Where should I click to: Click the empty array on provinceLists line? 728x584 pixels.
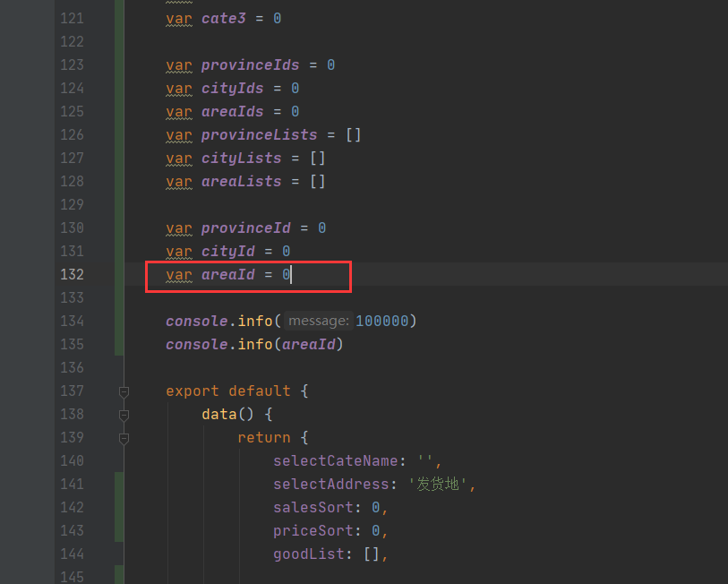pos(354,134)
